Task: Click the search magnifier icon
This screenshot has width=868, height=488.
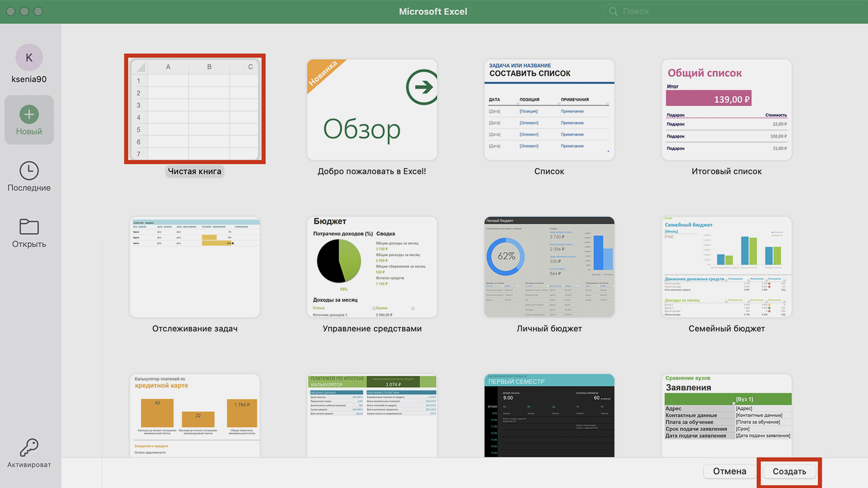Action: (x=613, y=11)
